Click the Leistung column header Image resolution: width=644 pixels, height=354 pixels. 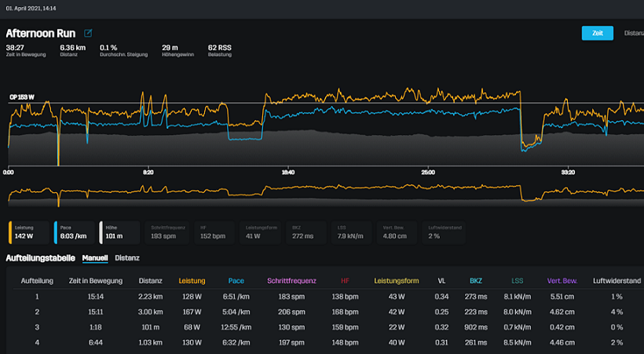191,281
